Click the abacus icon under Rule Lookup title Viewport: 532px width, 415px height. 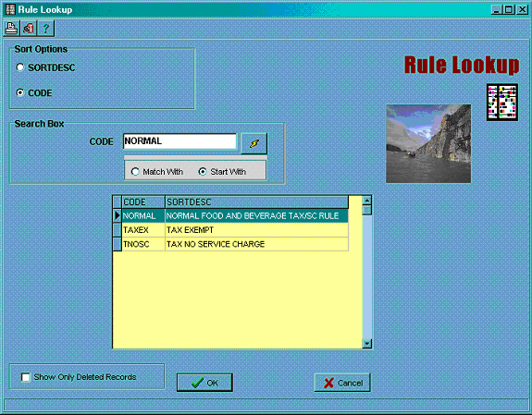(x=502, y=102)
